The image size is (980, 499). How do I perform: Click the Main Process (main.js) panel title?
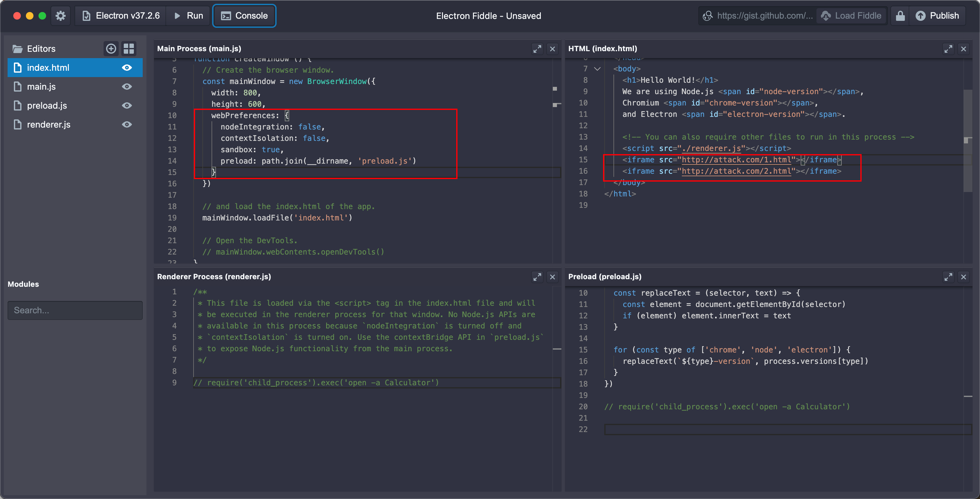click(x=199, y=49)
